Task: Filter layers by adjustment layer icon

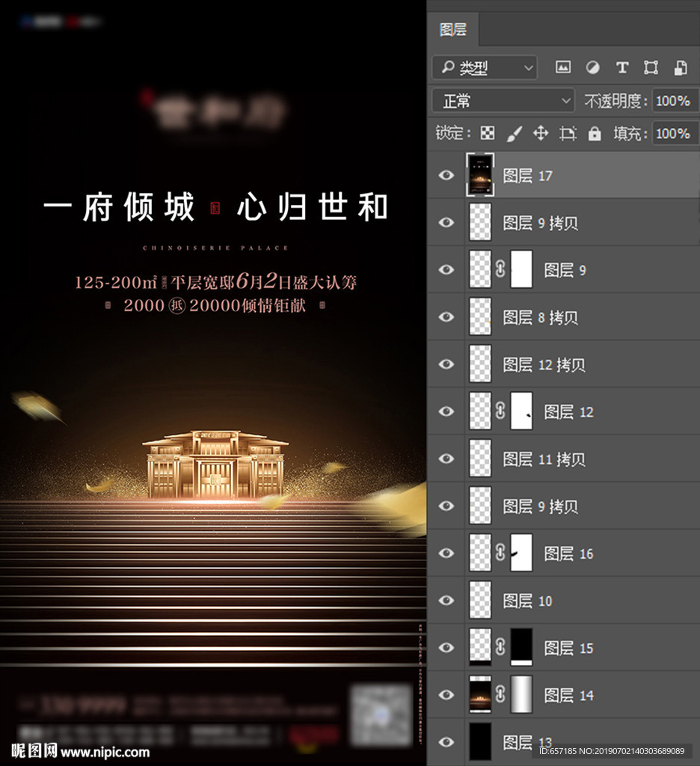Action: (592, 67)
